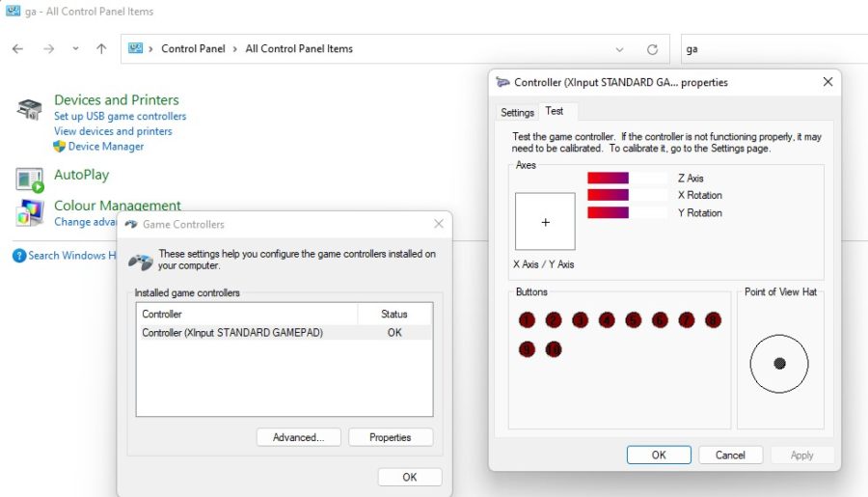Click Control Panel icon in address bar
Viewport: 868px width, 497px height.
coord(136,48)
